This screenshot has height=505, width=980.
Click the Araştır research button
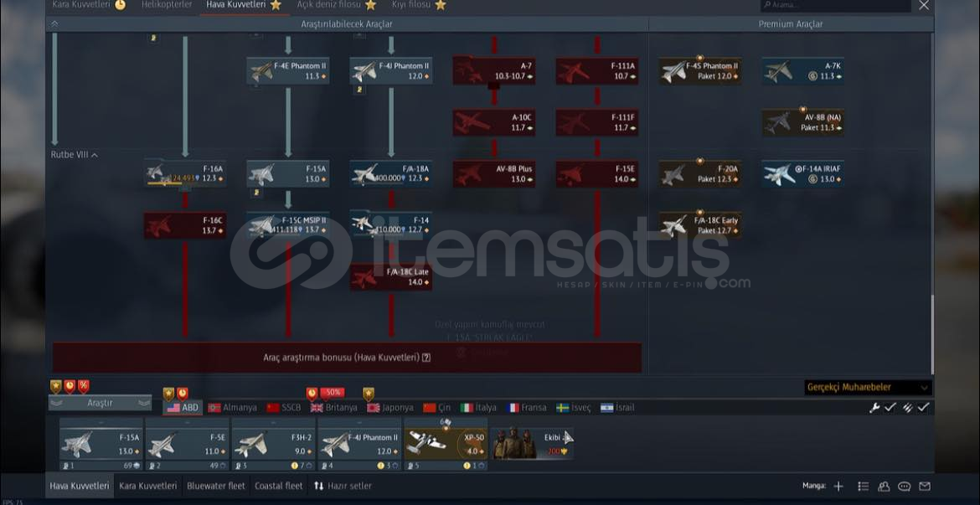point(100,403)
